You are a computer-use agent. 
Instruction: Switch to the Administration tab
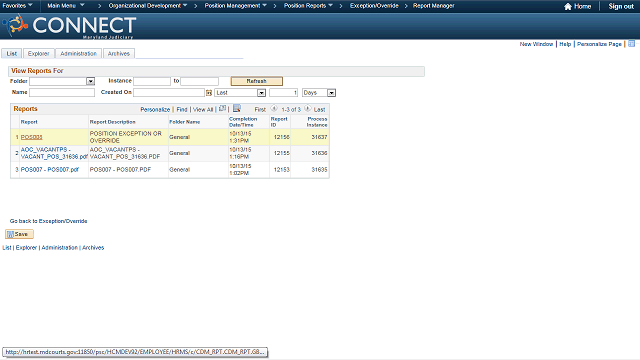tap(78, 53)
